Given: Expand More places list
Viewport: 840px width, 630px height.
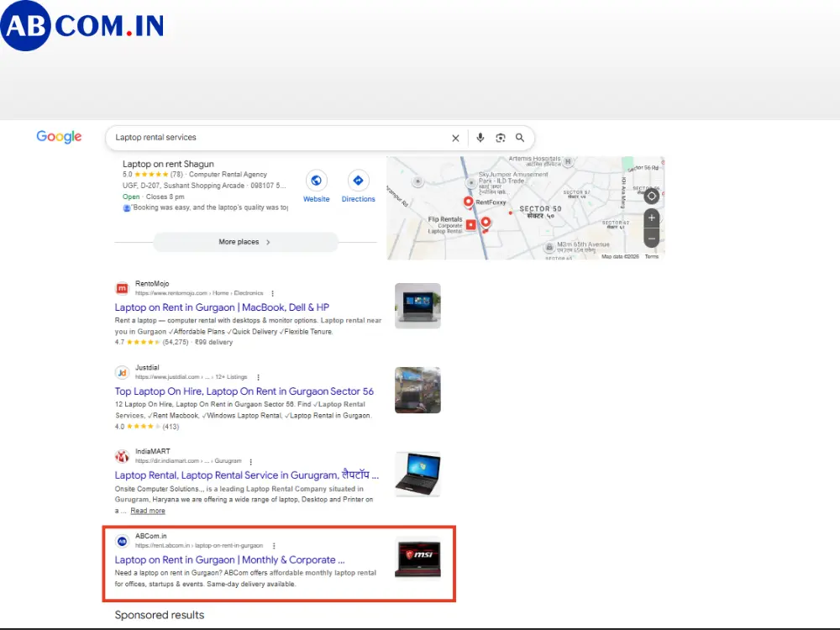Looking at the screenshot, I should tap(245, 242).
